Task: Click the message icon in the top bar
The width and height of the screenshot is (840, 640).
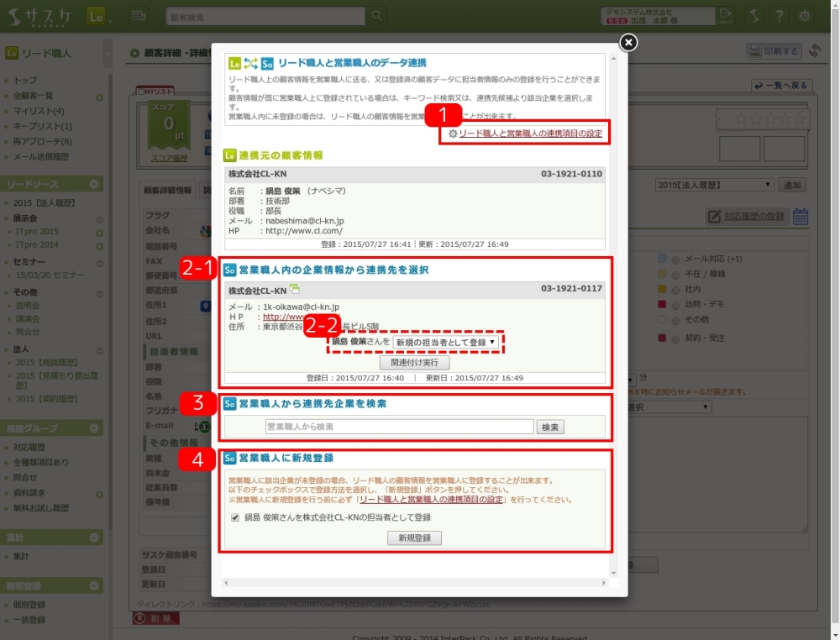Action: 139,16
